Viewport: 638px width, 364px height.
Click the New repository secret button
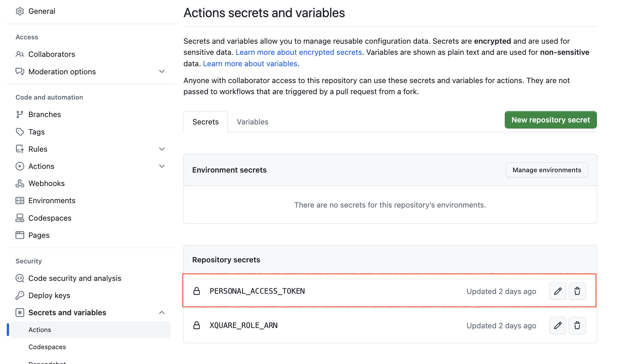[x=551, y=119]
